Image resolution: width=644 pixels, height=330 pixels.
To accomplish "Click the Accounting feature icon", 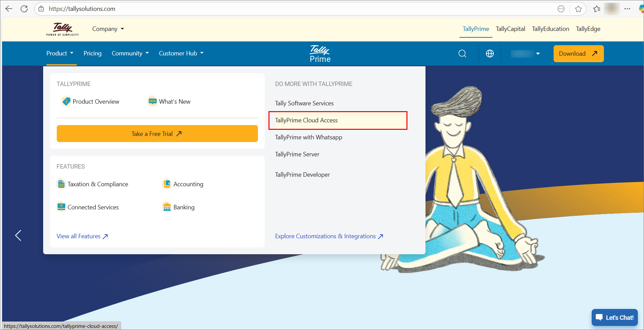I will [x=167, y=184].
